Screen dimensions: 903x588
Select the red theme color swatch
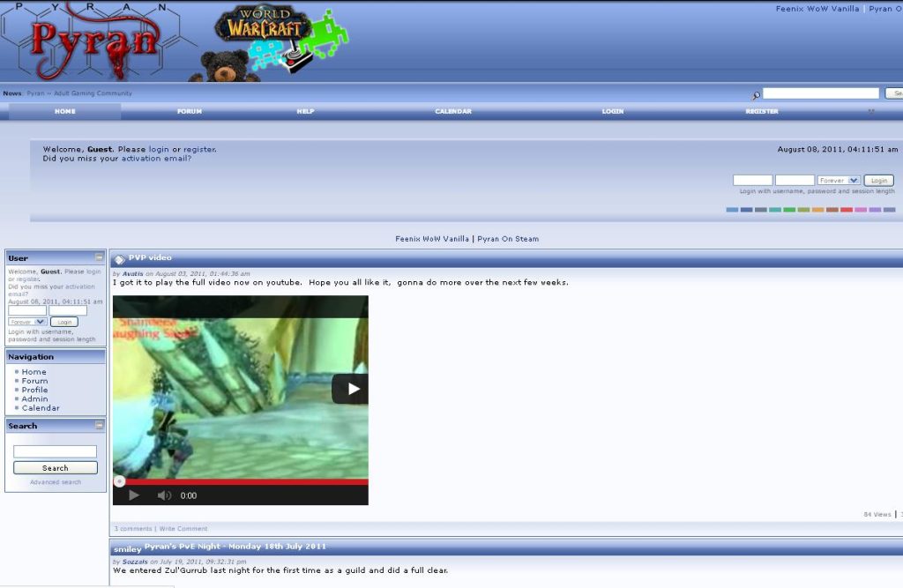click(x=846, y=210)
